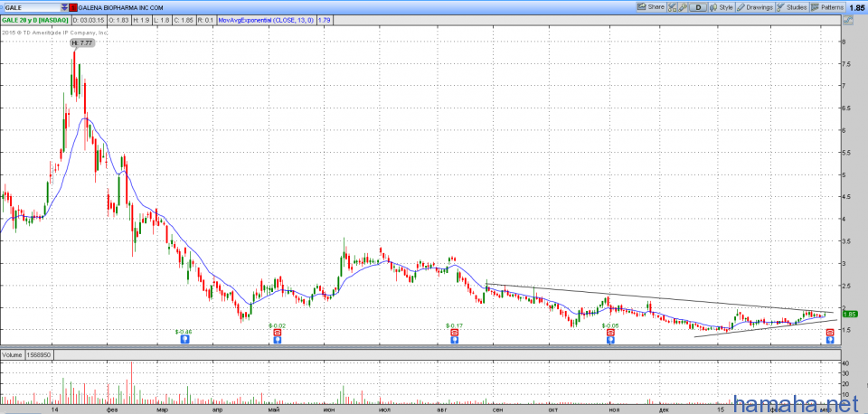
Task: Open the wrench settings icon
Action: pyautogui.click(x=683, y=7)
